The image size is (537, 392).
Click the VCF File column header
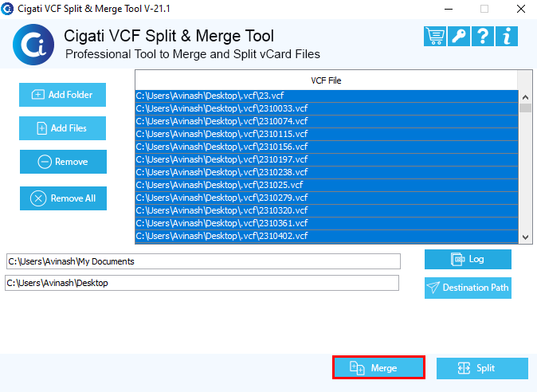326,80
